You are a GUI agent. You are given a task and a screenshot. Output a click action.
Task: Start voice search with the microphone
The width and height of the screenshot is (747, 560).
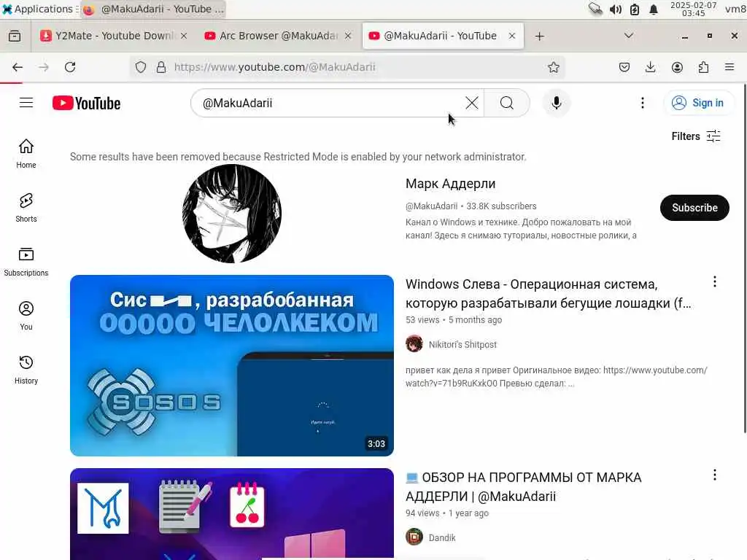(x=556, y=103)
